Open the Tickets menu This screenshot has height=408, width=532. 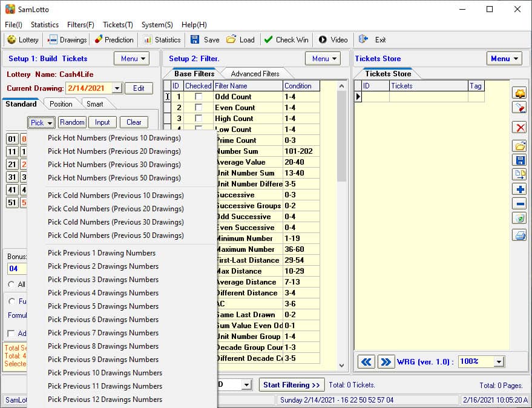118,25
